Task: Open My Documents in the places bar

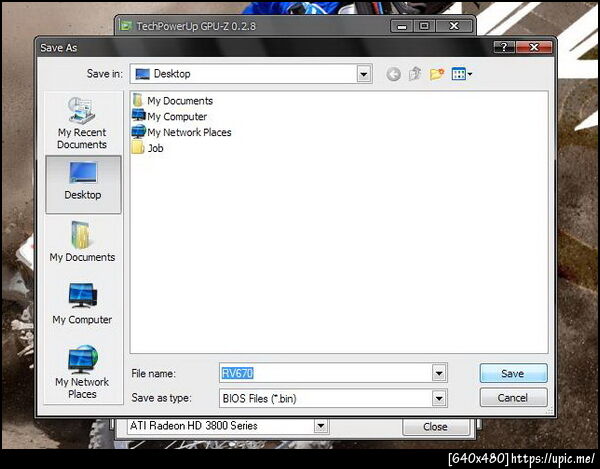Action: point(82,242)
